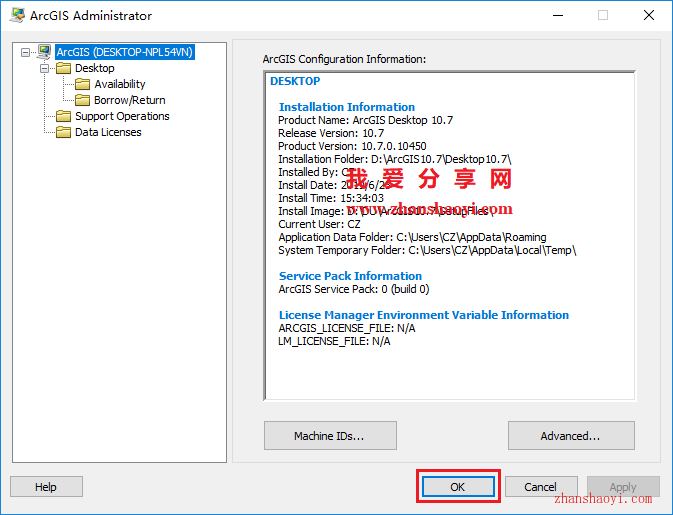The image size is (673, 515).
Task: Click the Apply button
Action: click(623, 487)
